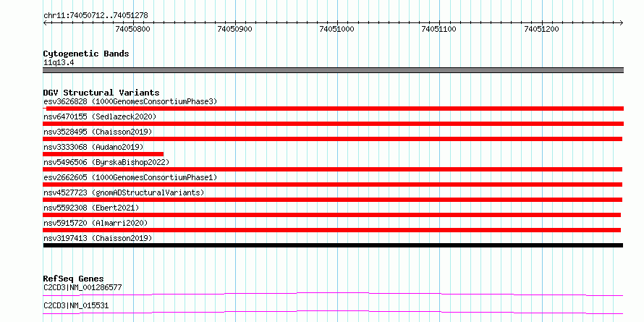Open variant nsv3528495 (Chaisson2019) label
The height and width of the screenshot is (322, 644).
98,132
